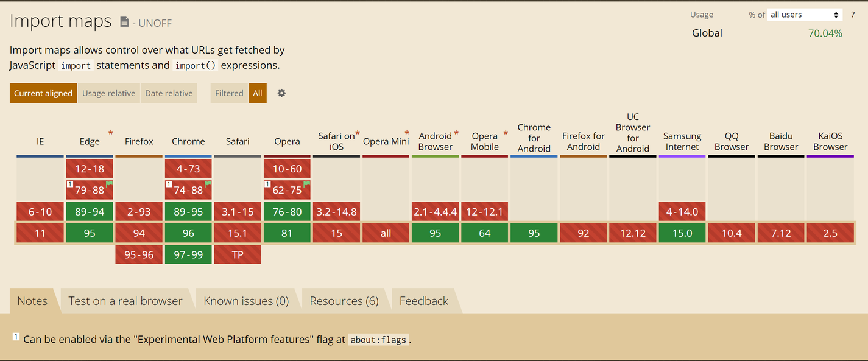Open the table settings gear icon
This screenshot has width=868, height=361.
[x=281, y=93]
